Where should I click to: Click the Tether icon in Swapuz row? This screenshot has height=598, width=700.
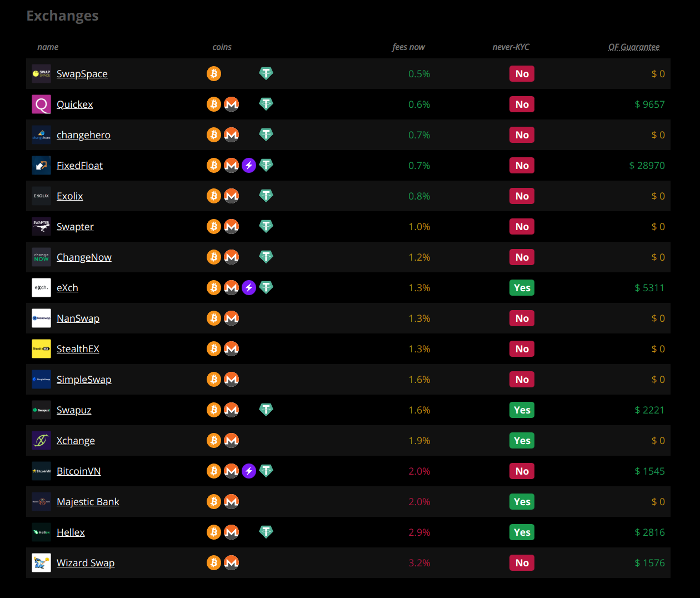(266, 410)
